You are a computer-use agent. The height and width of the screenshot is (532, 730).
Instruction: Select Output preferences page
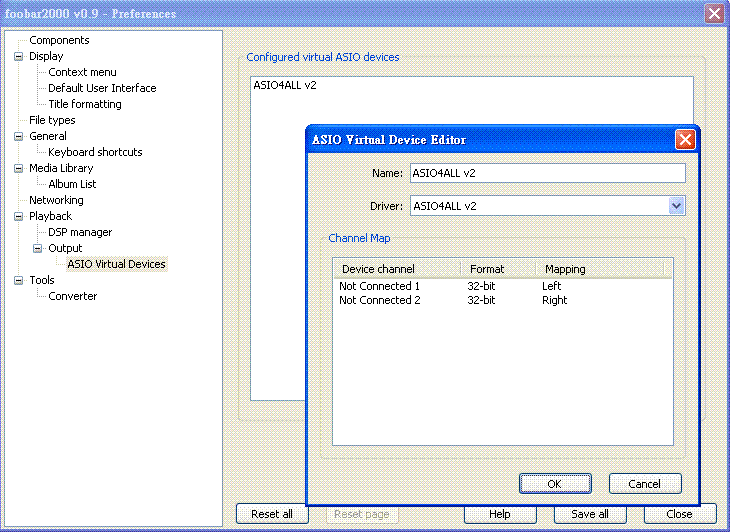point(65,248)
